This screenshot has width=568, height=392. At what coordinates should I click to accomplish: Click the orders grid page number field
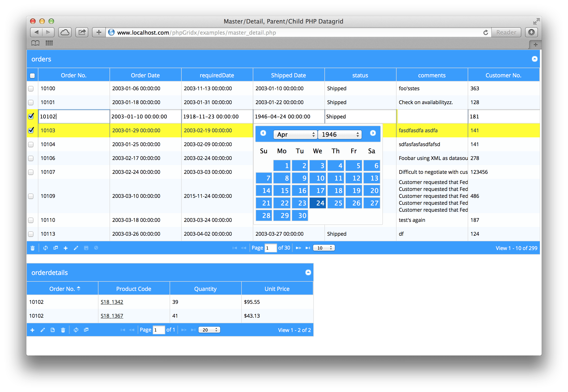point(270,248)
